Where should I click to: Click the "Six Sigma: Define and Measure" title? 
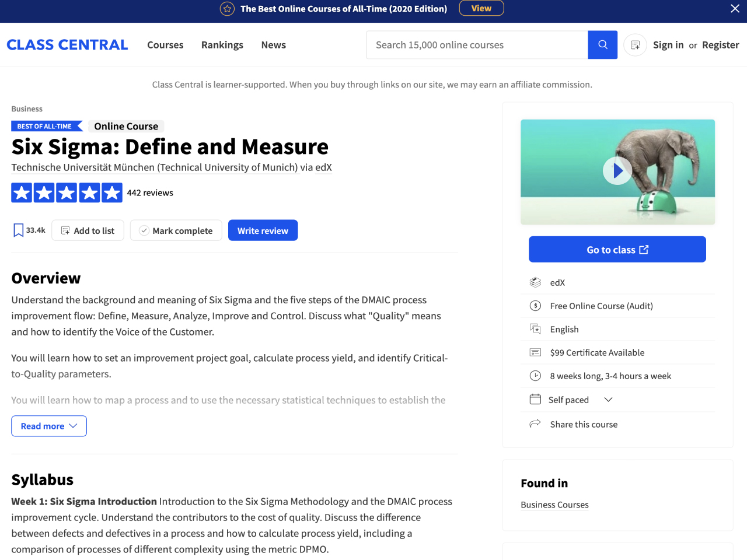(x=170, y=146)
